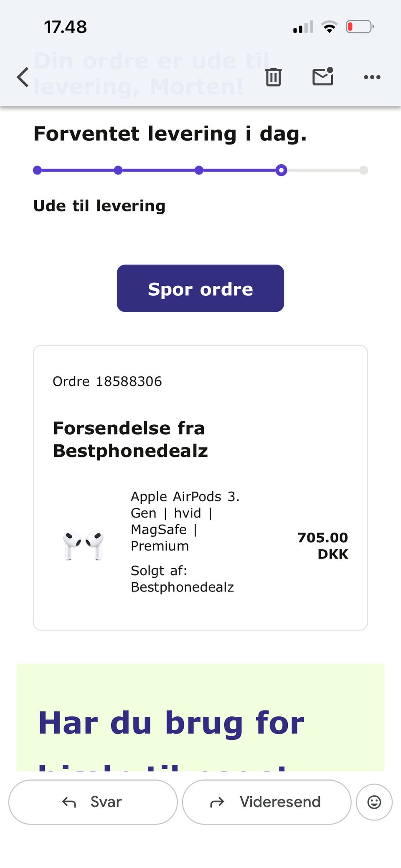Tap the Videresend forward button
Image resolution: width=401 pixels, height=868 pixels.
tap(266, 802)
